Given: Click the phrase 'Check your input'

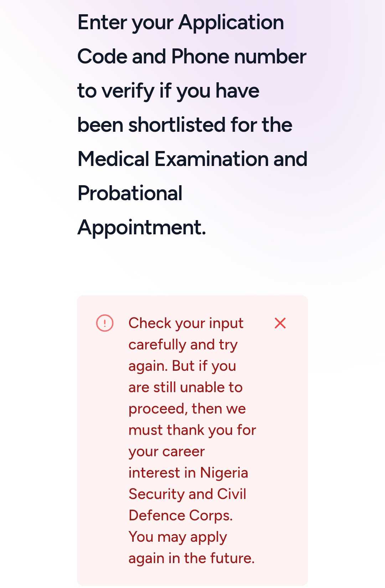Looking at the screenshot, I should pos(186,323).
